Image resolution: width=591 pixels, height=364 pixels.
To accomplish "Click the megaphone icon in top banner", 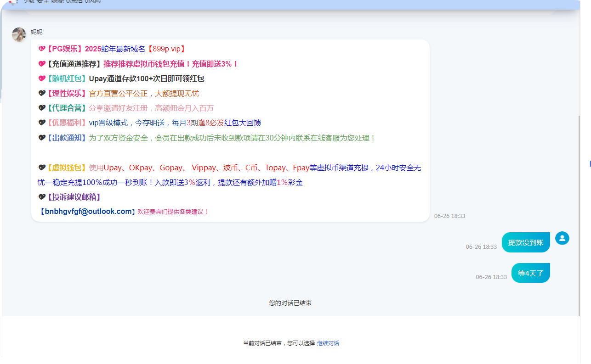I will point(12,2).
